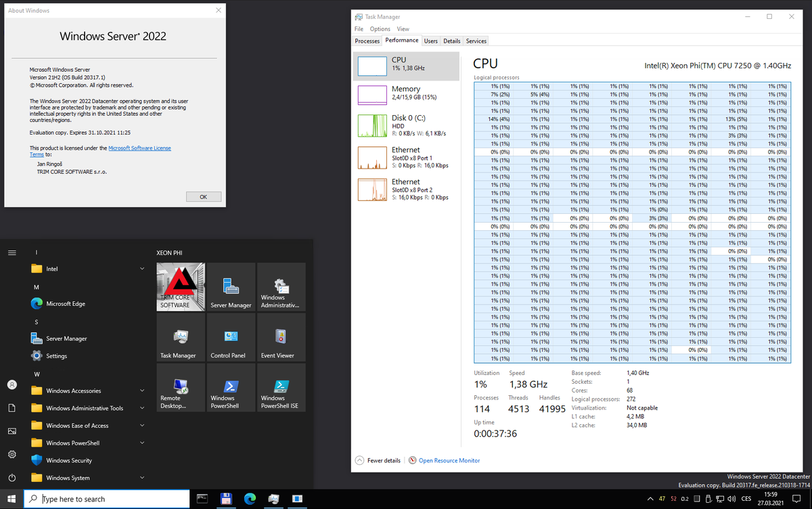The width and height of the screenshot is (812, 509).
Task: Open the Server Manager tile in Start
Action: point(231,288)
